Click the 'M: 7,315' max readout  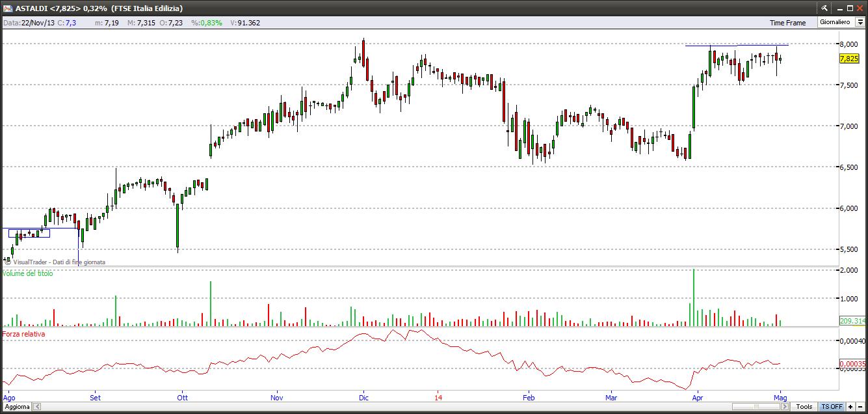[x=141, y=23]
